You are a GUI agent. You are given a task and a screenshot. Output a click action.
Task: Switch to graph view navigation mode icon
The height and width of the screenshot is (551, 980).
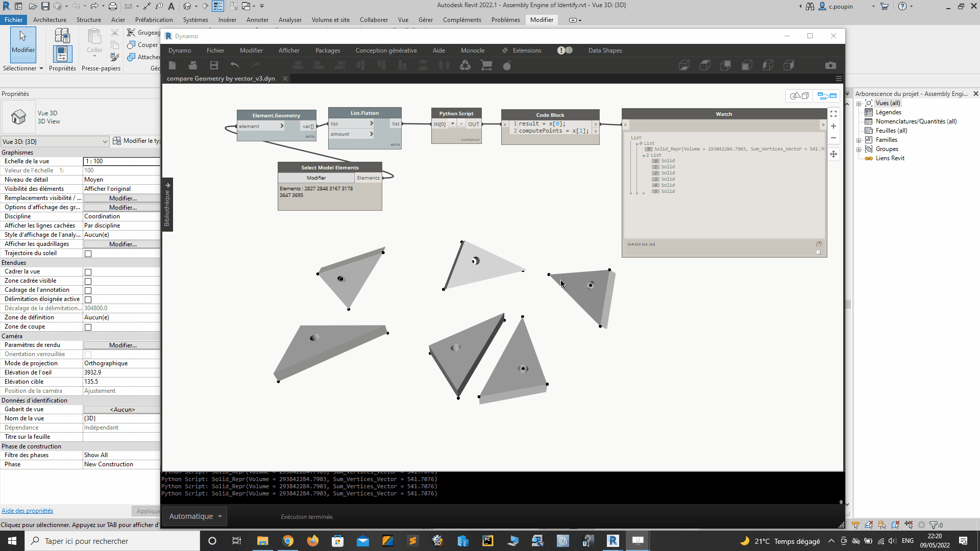[x=827, y=96]
